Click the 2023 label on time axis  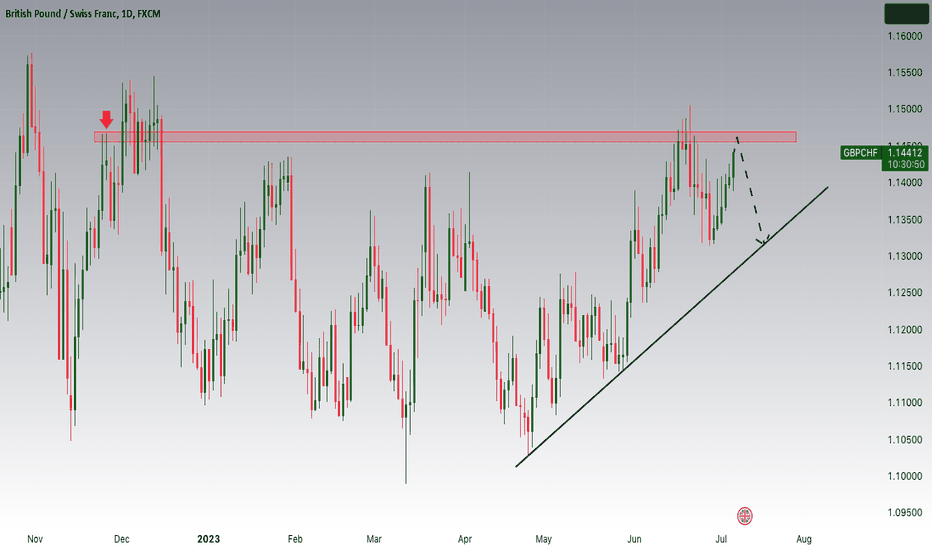click(209, 539)
